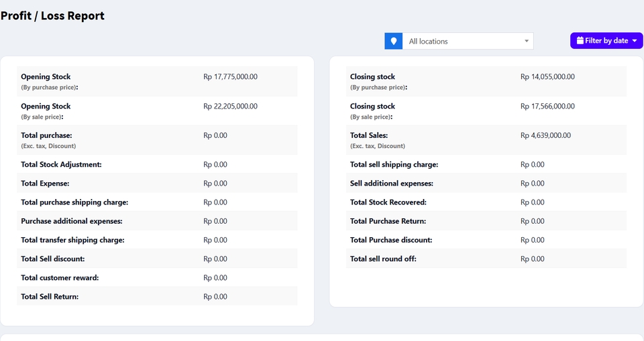
Task: Click the Total customer reward label
Action: tap(60, 278)
